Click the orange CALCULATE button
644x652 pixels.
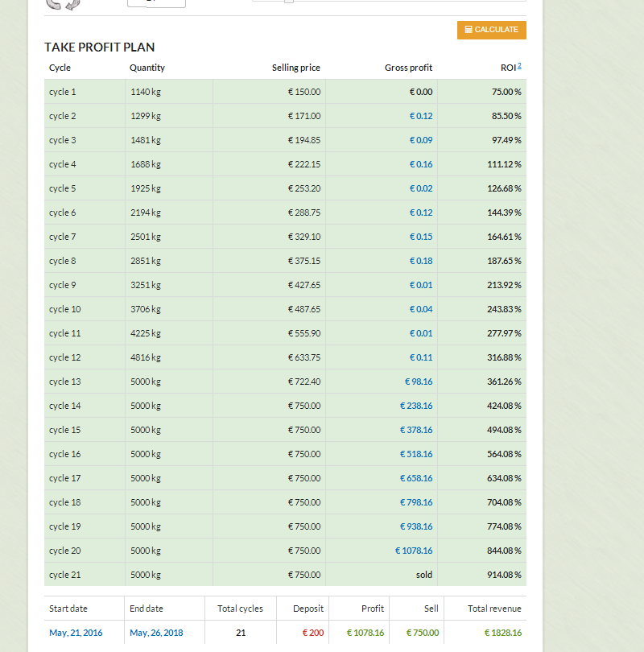[491, 30]
